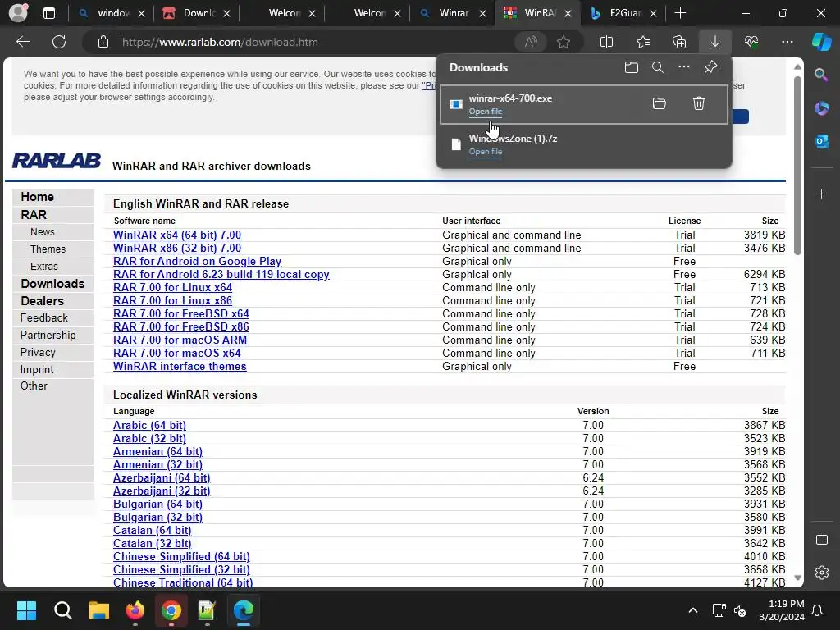Show hidden system tray icons chevron
Image resolution: width=840 pixels, height=630 pixels.
(x=692, y=610)
